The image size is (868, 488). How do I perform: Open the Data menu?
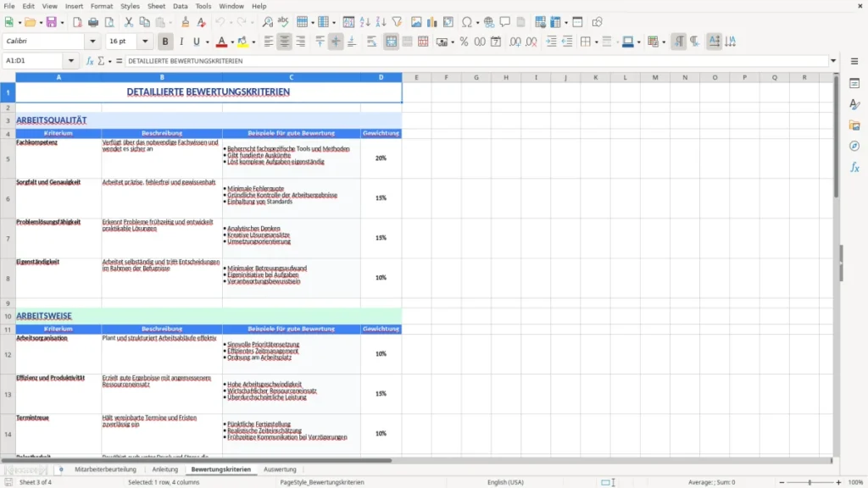click(180, 6)
